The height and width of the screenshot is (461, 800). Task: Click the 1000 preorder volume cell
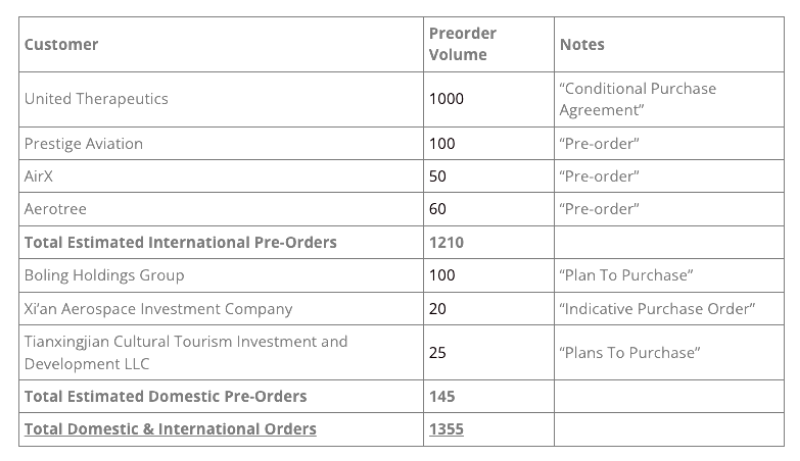446,99
